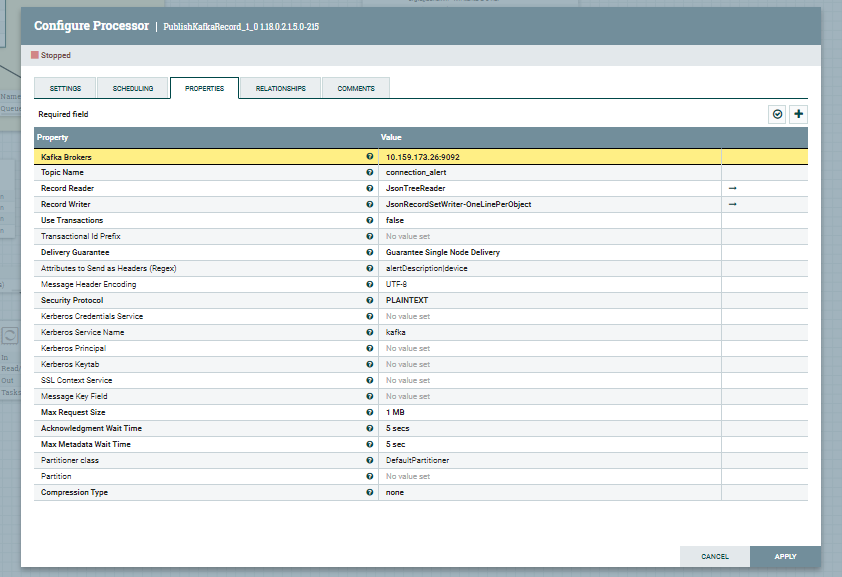Change Compression Type value none
Viewport: 842px width, 577px height.
point(550,492)
